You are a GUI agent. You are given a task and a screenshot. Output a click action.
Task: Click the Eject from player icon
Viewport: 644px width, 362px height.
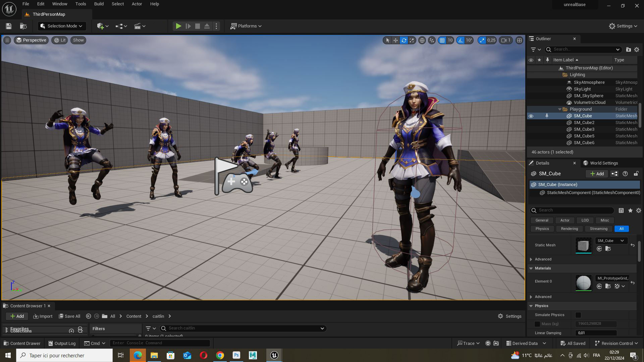point(207,26)
